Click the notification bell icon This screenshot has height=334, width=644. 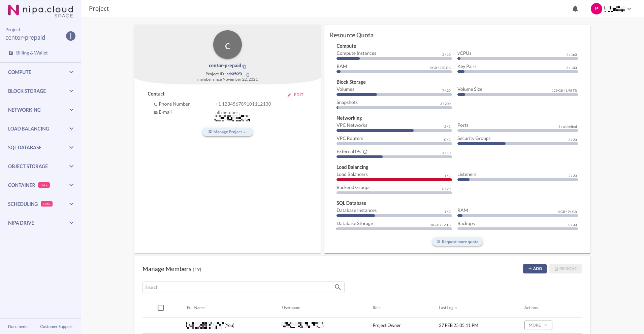pos(575,9)
